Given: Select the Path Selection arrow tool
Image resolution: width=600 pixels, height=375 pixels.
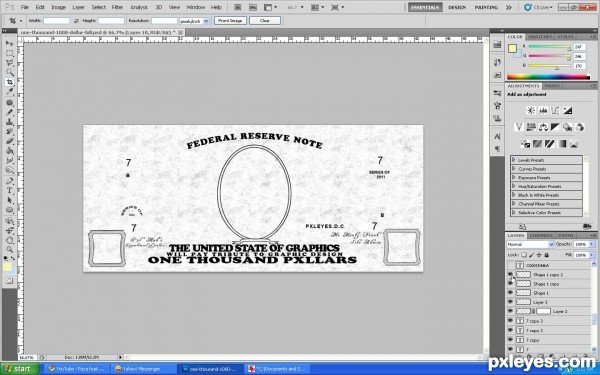Looking at the screenshot, I should pyautogui.click(x=9, y=200).
